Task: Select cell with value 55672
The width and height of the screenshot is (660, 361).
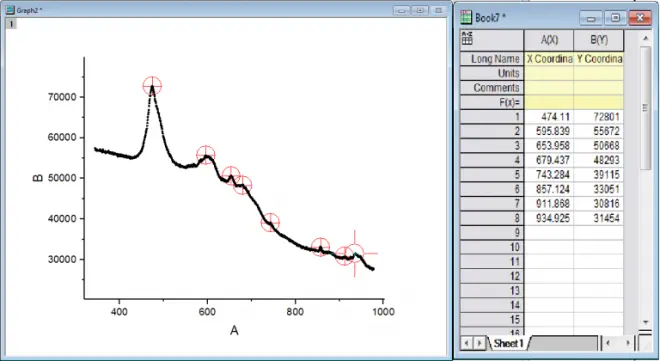Action: (x=599, y=131)
